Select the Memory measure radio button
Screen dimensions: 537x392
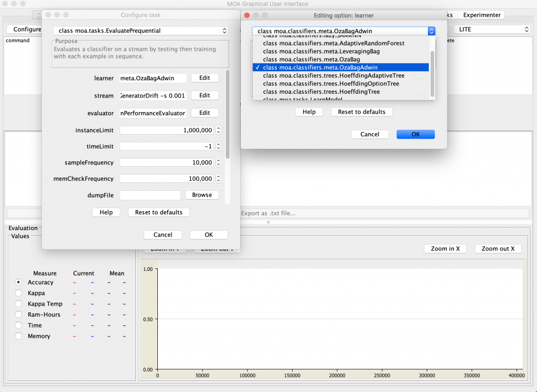tap(18, 336)
